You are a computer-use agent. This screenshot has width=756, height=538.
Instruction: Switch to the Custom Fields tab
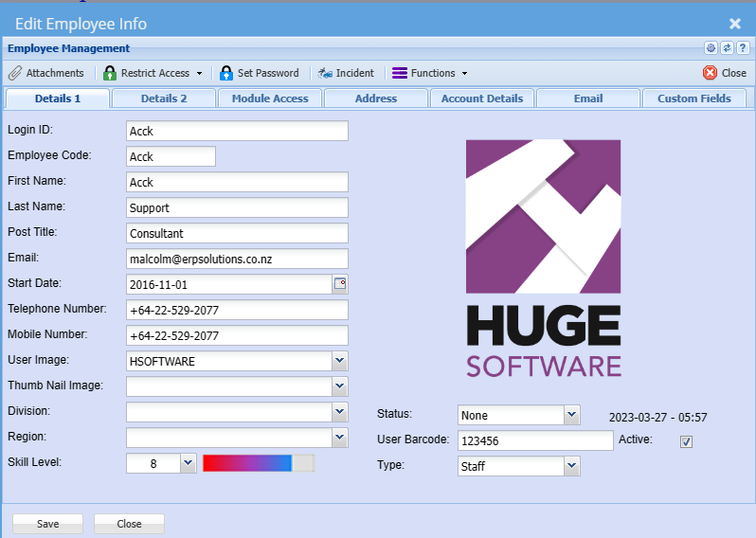(x=694, y=99)
